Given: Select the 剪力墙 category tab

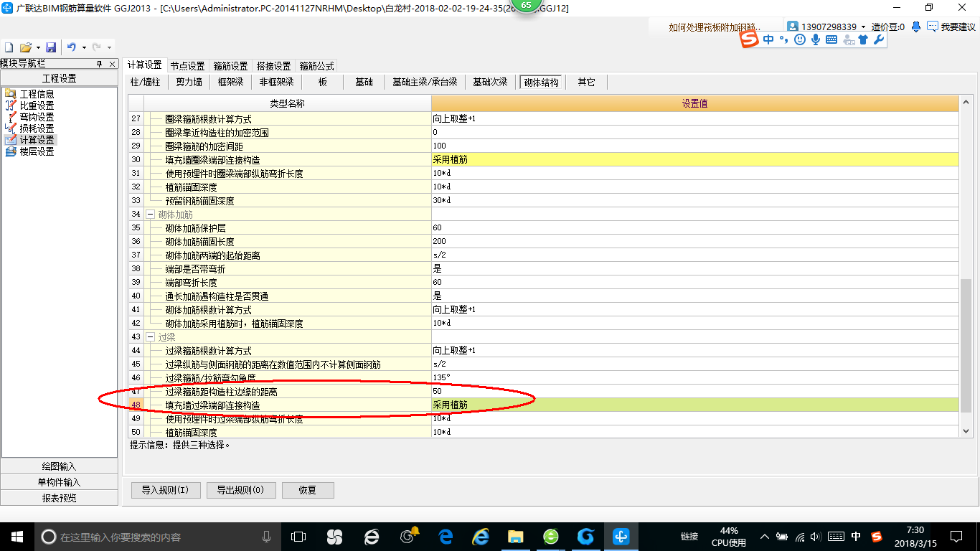Looking at the screenshot, I should 189,82.
